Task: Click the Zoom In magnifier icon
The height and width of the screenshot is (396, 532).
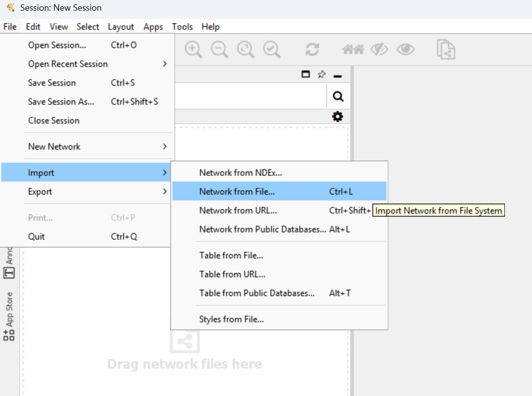Action: [193, 49]
